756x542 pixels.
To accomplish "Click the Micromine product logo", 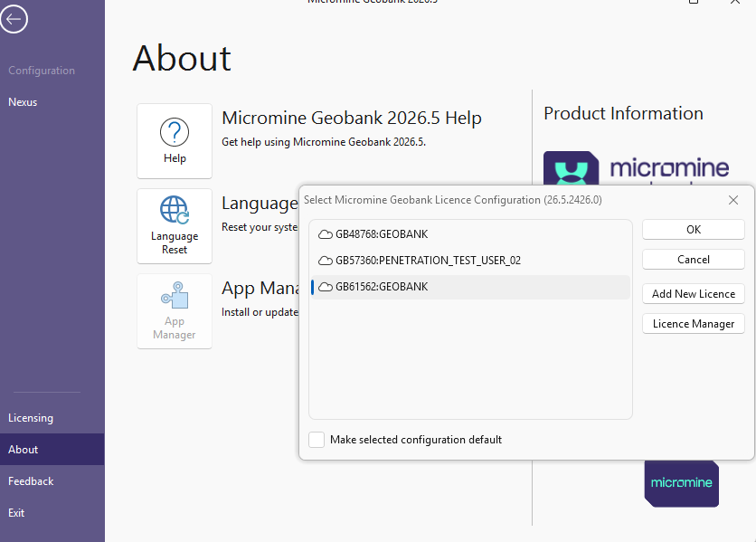I will tap(636, 168).
